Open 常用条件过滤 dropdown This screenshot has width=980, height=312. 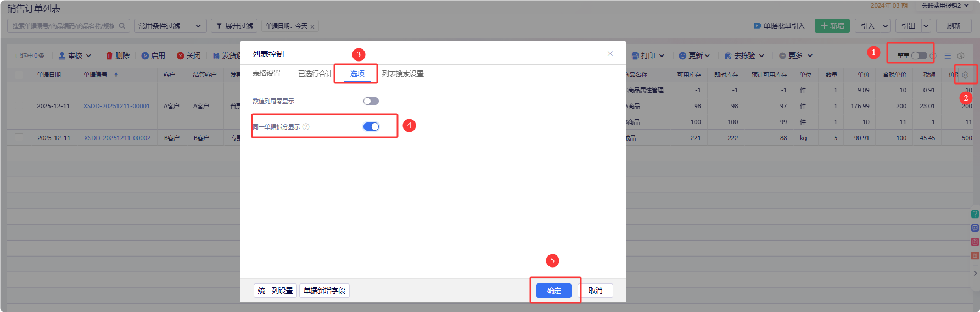[x=170, y=26]
